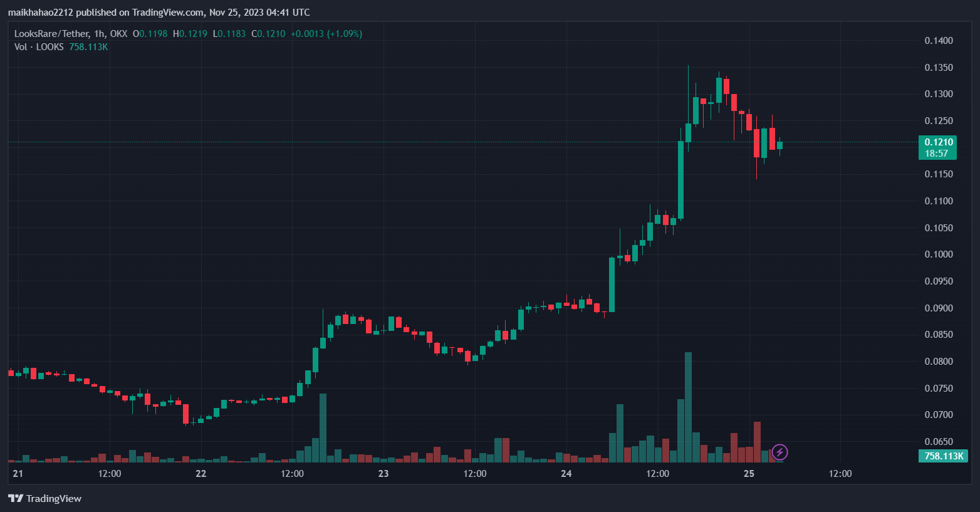Click the 0.1400 price scale label
The image size is (980, 512).
pyautogui.click(x=939, y=41)
